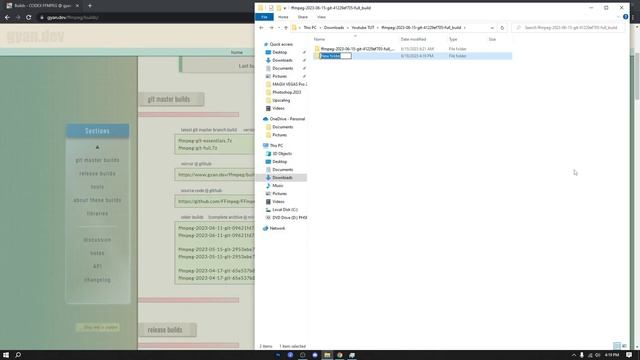Go back in File Explorer navigation
Viewport: 640px width, 360px height.
261,28
